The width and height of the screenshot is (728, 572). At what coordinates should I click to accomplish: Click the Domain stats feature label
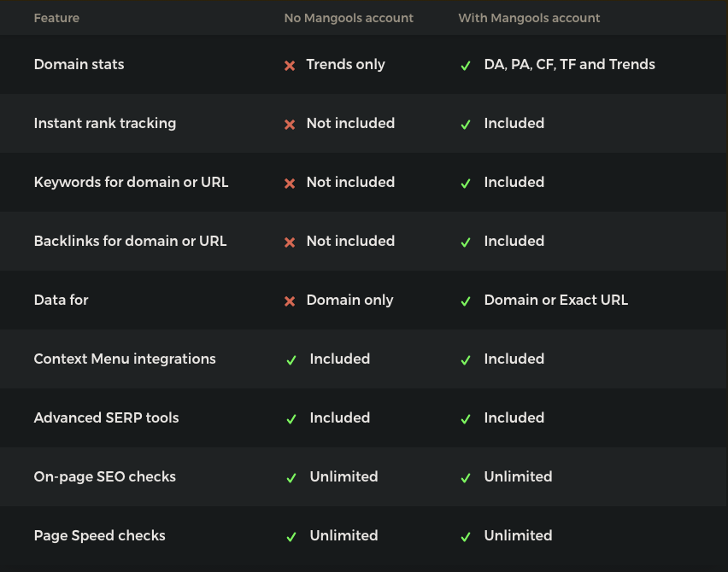pos(79,64)
